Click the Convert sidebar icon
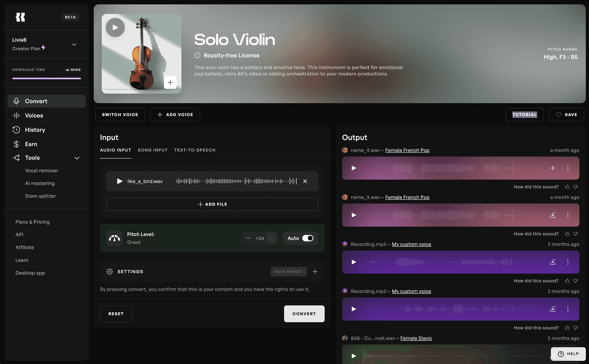Image resolution: width=589 pixels, height=364 pixels. click(16, 101)
